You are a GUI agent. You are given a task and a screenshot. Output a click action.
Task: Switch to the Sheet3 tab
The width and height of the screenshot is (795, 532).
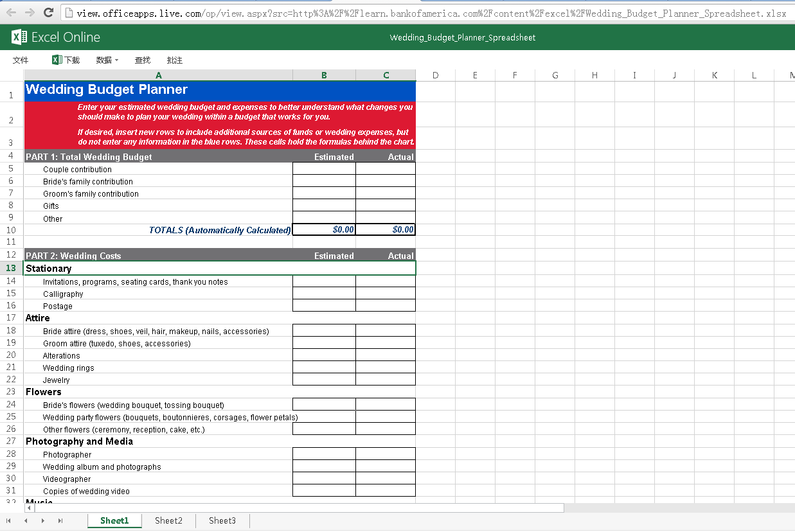click(x=222, y=520)
